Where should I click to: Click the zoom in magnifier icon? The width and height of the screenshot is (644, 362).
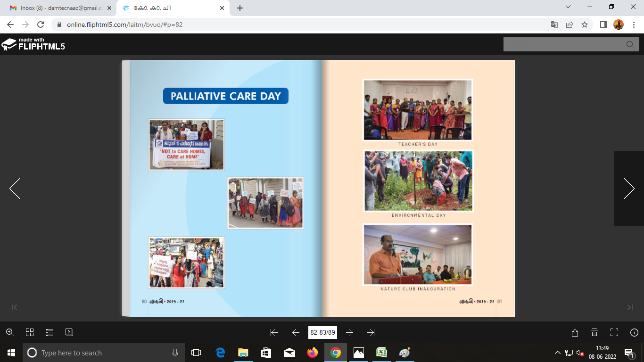9,332
